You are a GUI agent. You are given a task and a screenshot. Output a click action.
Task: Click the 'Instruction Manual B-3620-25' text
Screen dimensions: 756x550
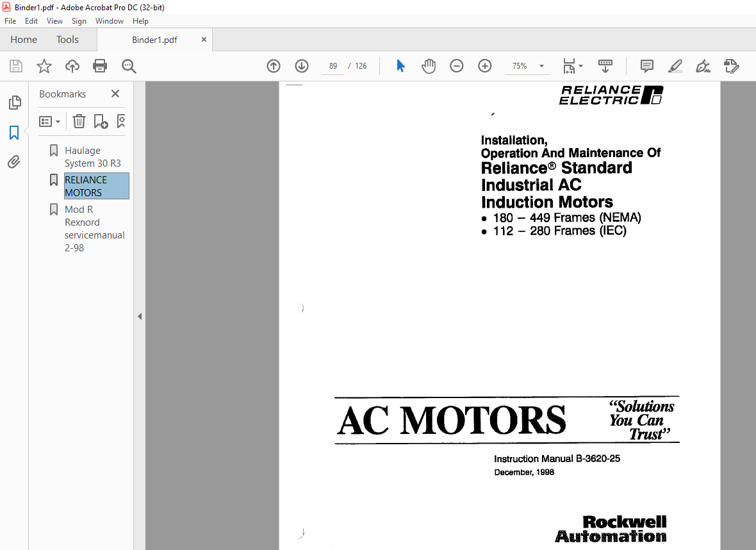pos(557,458)
